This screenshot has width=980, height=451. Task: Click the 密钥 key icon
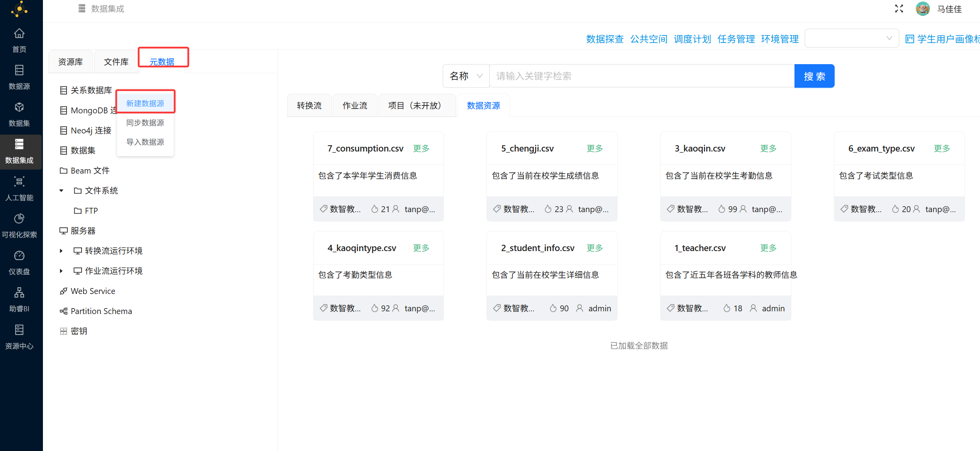pos(63,331)
